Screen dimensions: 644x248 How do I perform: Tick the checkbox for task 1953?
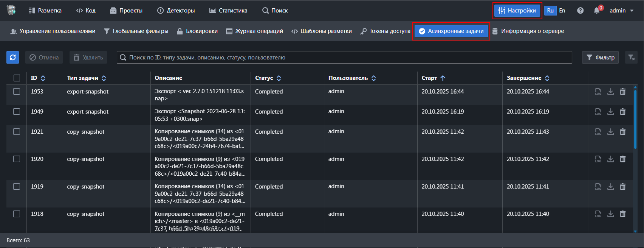click(x=17, y=92)
